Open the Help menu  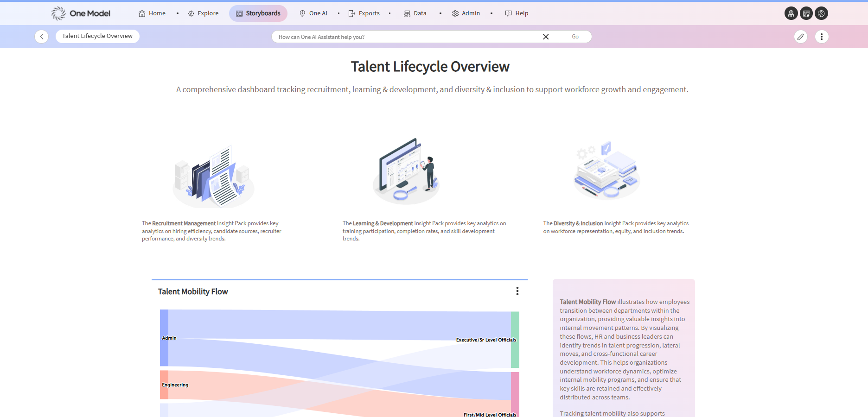pyautogui.click(x=517, y=13)
